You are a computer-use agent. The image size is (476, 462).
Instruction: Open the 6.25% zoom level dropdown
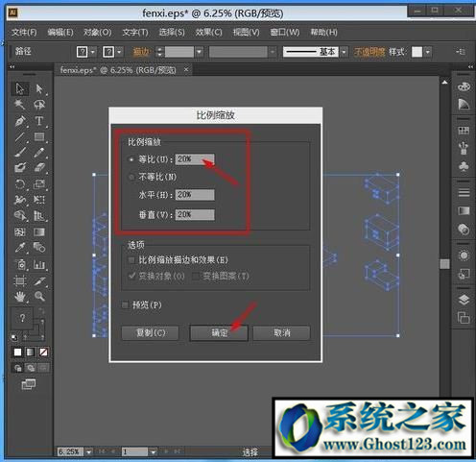point(88,451)
